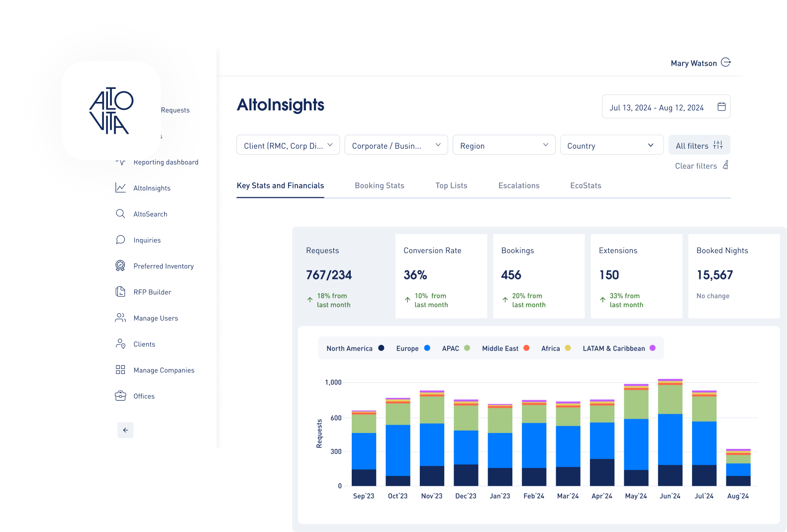The width and height of the screenshot is (787, 532).
Task: Toggle LATAM & Caribbean legend series
Action: 619,349
